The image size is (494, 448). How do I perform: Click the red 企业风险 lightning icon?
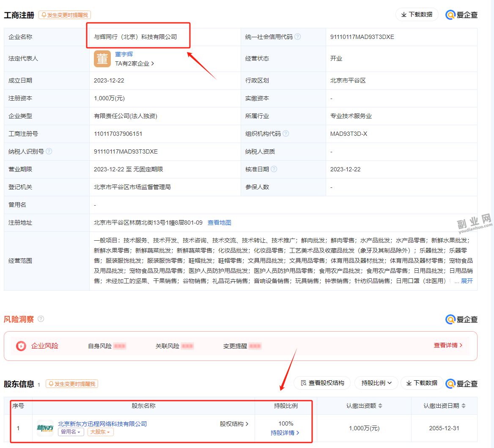(21, 346)
